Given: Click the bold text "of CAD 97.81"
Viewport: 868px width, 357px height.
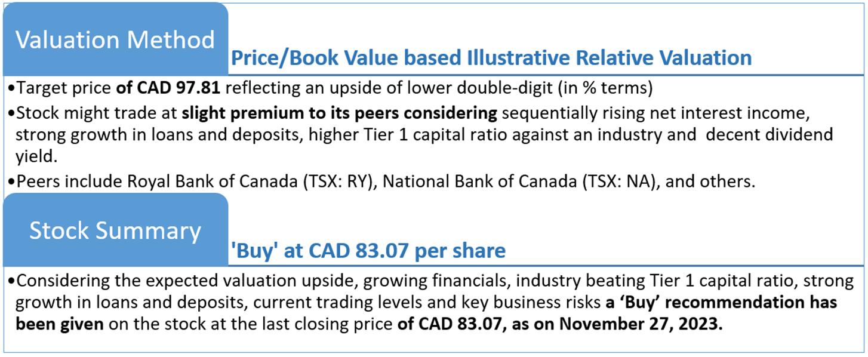Looking at the screenshot, I should (x=168, y=88).
